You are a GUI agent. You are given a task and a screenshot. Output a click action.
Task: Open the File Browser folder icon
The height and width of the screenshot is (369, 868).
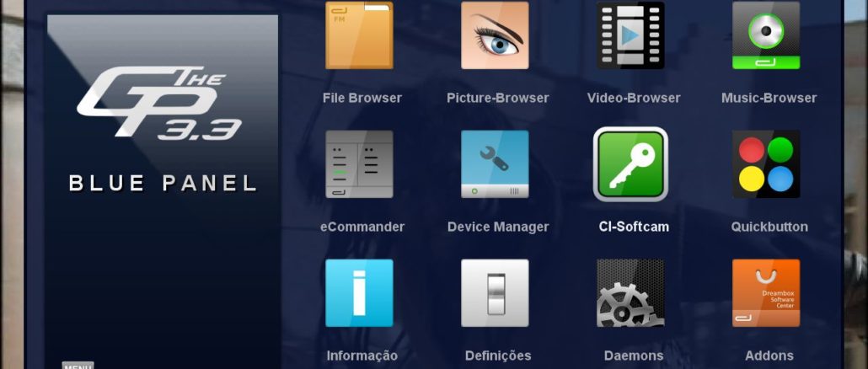click(x=359, y=35)
